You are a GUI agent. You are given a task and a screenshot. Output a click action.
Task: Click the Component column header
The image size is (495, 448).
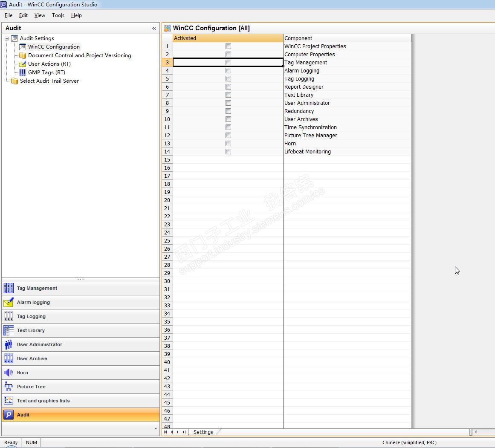347,38
